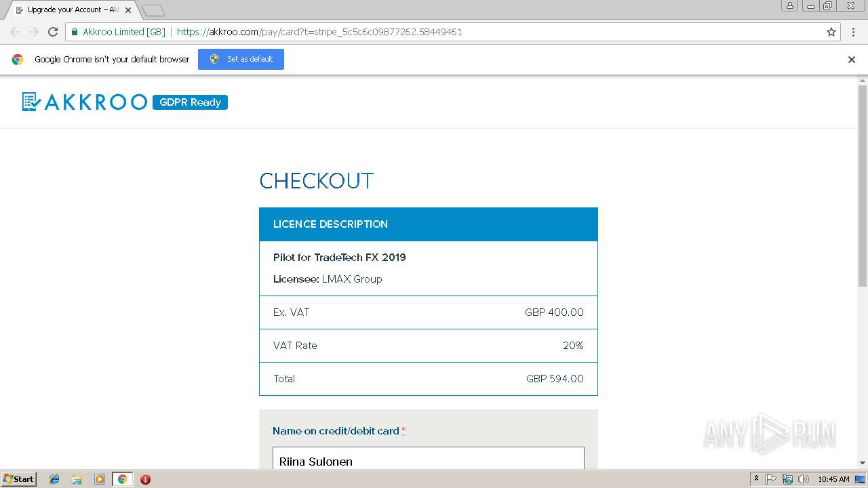
Task: Click the GBP 400.00 amount
Action: [554, 312]
